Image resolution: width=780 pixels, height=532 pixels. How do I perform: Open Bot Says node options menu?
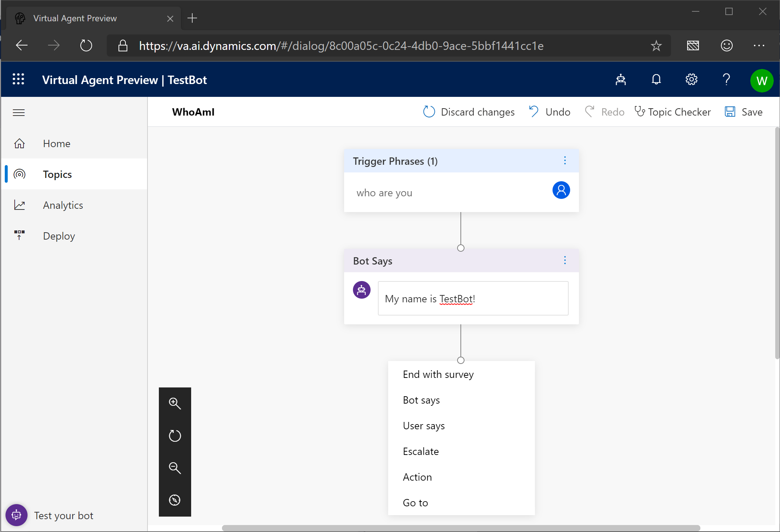point(565,260)
